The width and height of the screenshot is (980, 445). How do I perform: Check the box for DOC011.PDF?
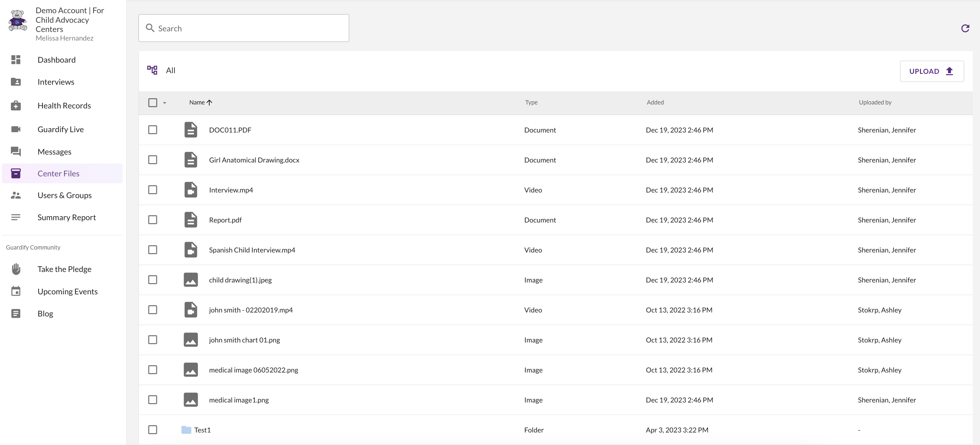pos(153,130)
